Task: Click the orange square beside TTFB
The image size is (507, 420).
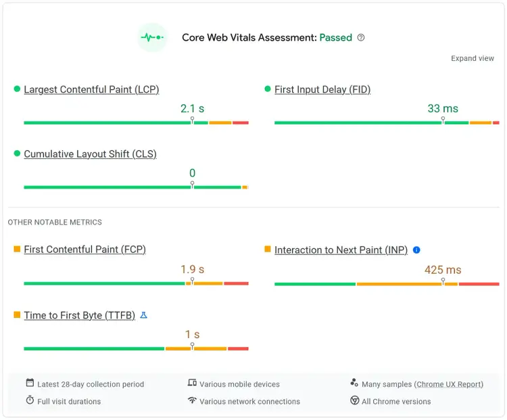Action: (x=17, y=315)
